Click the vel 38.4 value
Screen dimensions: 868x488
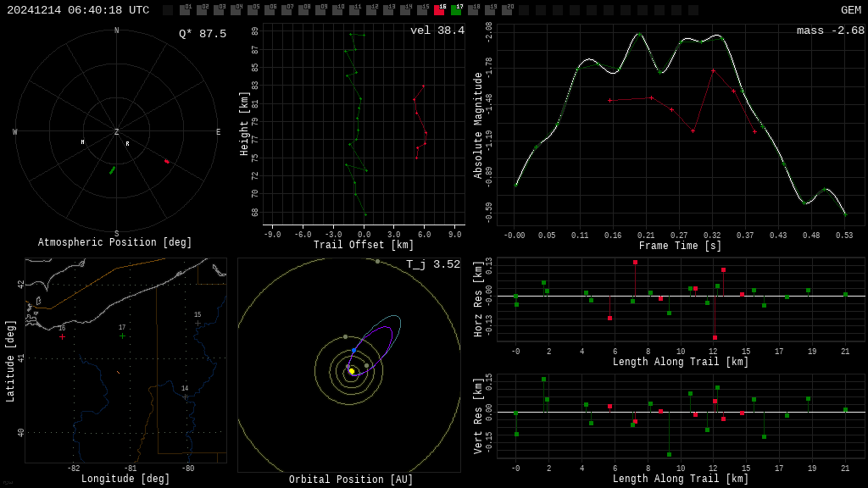[x=437, y=30]
